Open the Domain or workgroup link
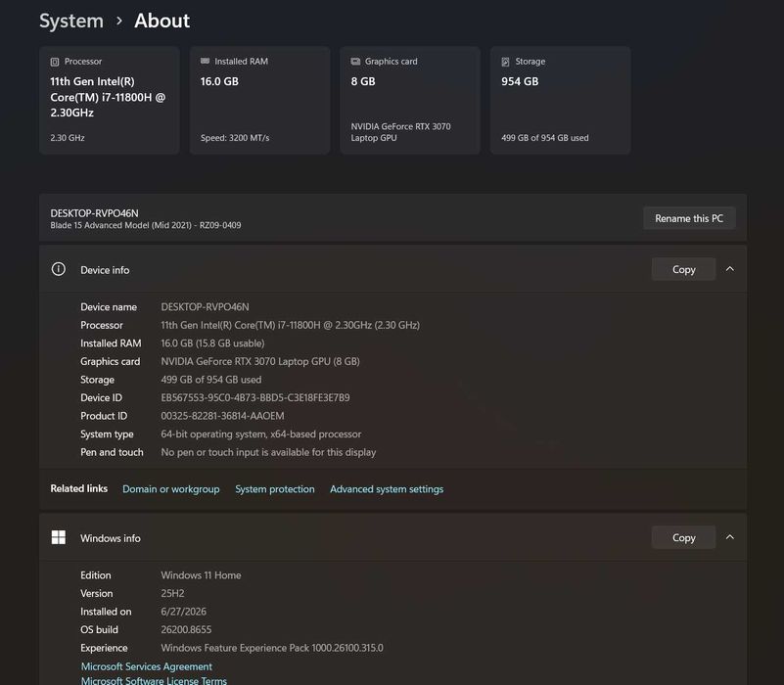The height and width of the screenshot is (685, 784). 171,489
